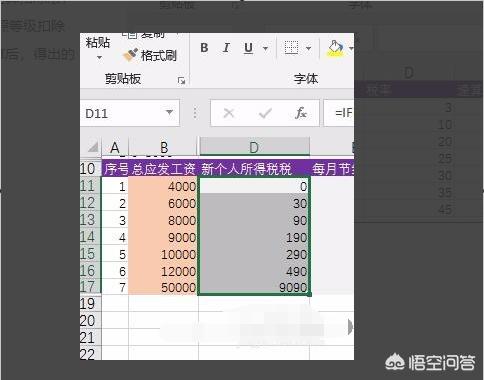Select column D header
This screenshot has width=484, height=380.
(254, 147)
